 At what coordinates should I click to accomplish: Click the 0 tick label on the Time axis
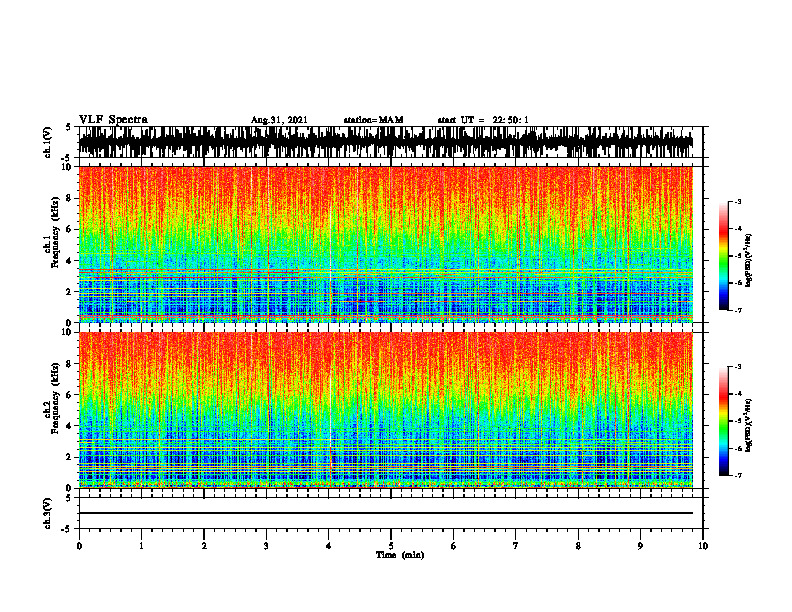[79, 546]
